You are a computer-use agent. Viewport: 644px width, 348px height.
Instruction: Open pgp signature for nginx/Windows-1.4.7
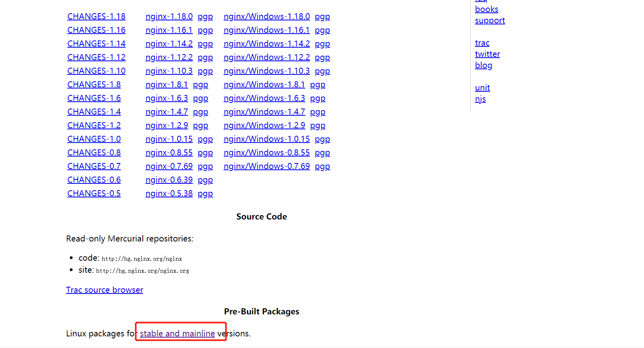[x=318, y=112]
